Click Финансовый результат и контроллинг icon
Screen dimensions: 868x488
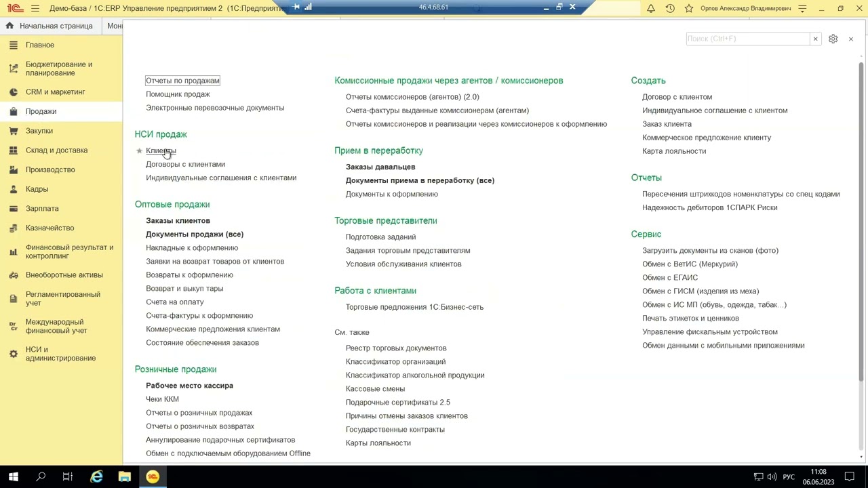coord(13,251)
